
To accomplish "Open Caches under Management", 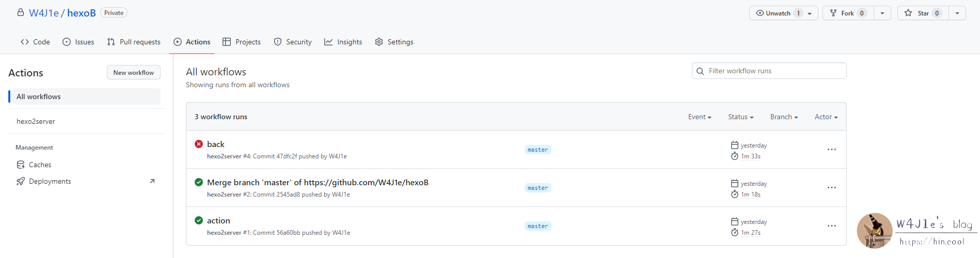I will [x=40, y=165].
